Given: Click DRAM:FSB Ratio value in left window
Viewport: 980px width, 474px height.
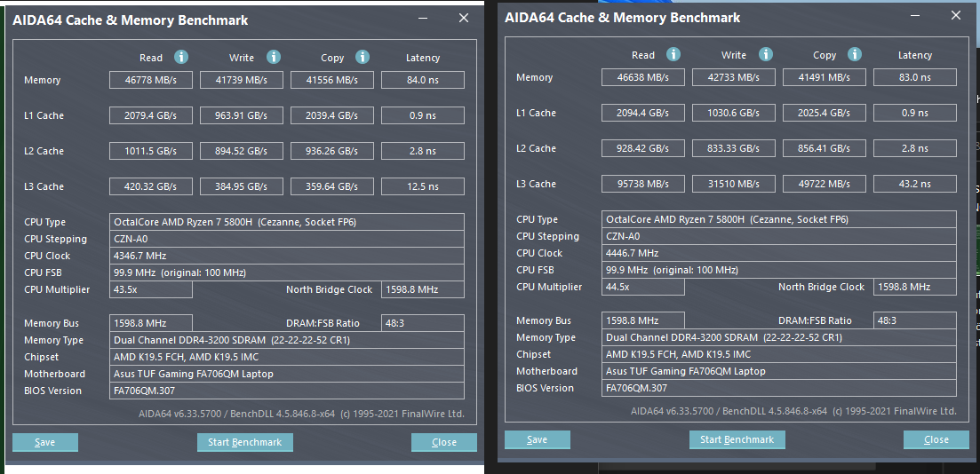Looking at the screenshot, I should [423, 323].
